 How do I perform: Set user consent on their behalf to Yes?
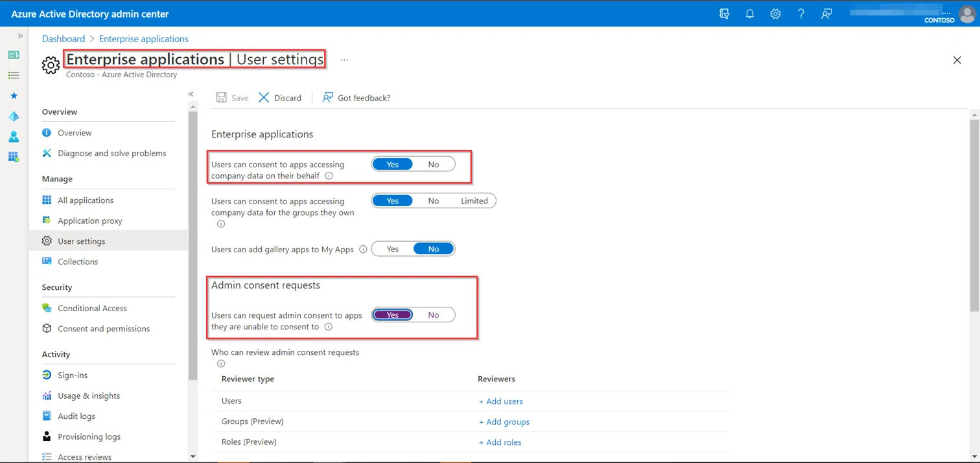click(393, 165)
